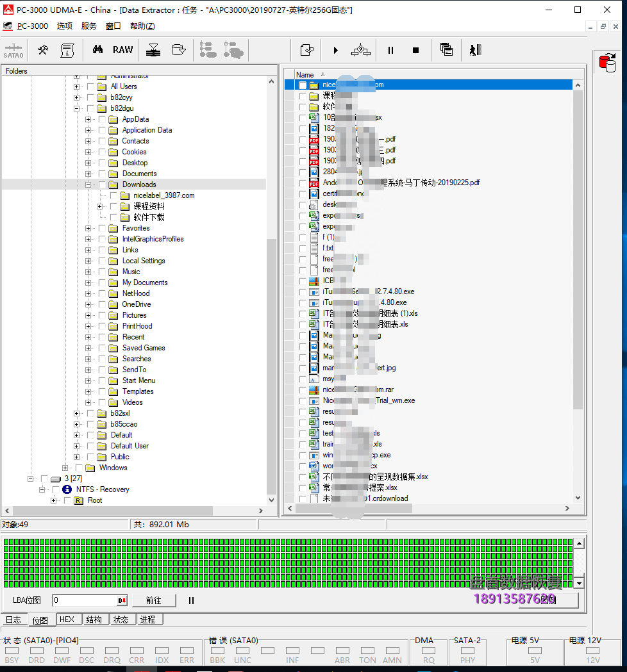This screenshot has height=672, width=627.
Task: Open the scroll-shaped document tool in the toolbar
Action: (67, 50)
